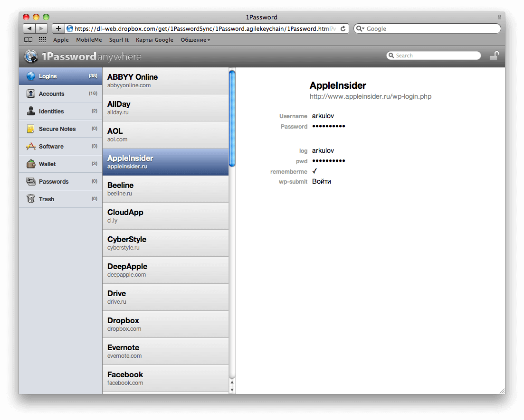Select the Dropbox login entry
This screenshot has width=524, height=420.
[165, 324]
